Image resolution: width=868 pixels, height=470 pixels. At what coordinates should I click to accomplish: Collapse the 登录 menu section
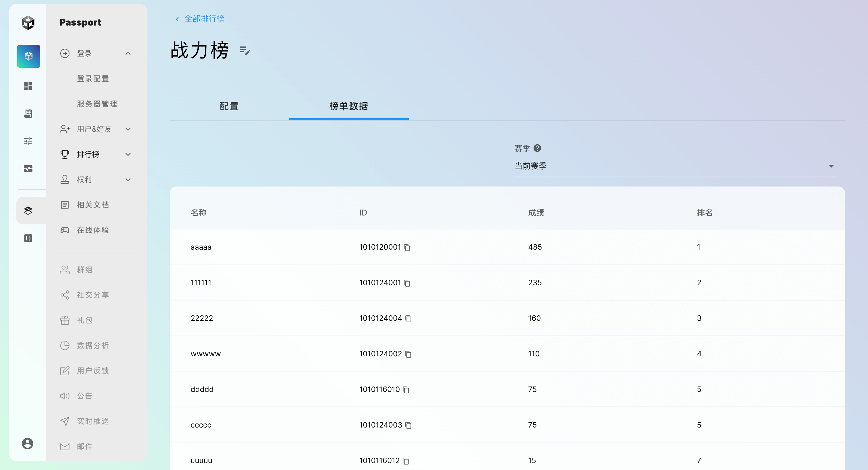tap(128, 53)
